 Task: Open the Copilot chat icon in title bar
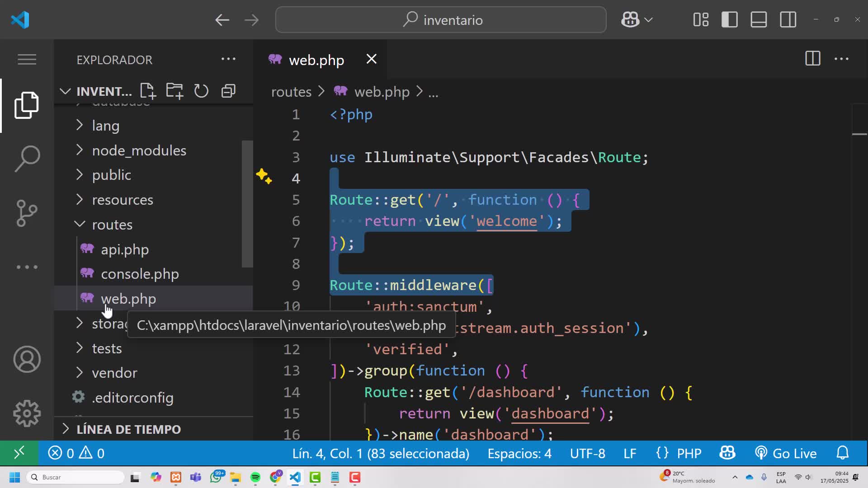(x=630, y=20)
